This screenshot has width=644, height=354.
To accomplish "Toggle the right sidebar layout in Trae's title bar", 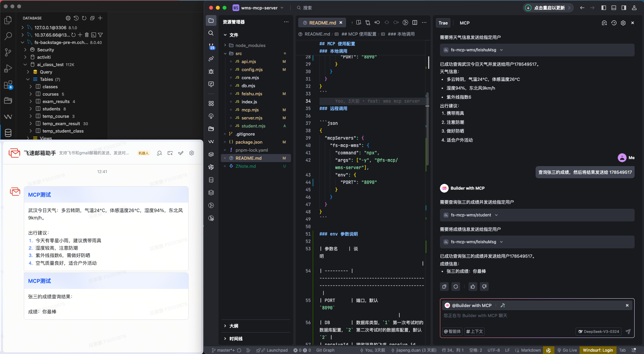I will pos(624,8).
